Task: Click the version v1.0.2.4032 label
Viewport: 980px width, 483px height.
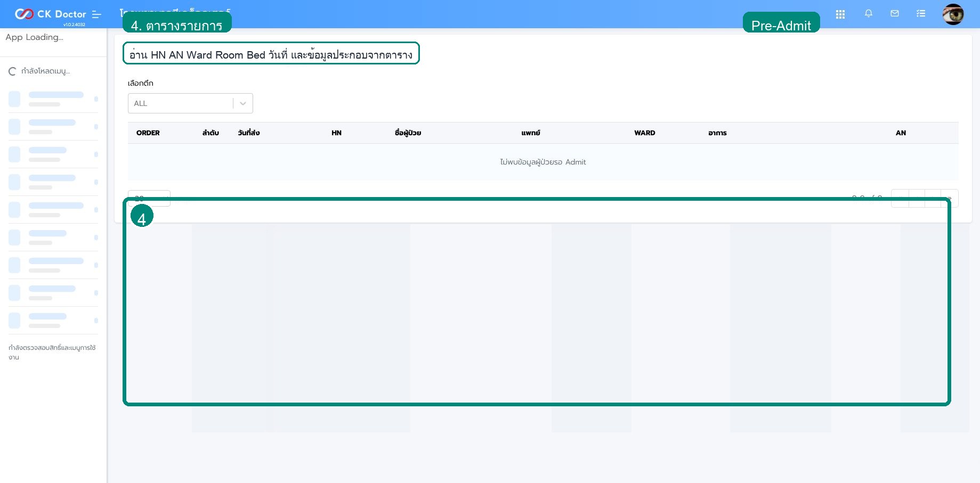Action: click(74, 24)
